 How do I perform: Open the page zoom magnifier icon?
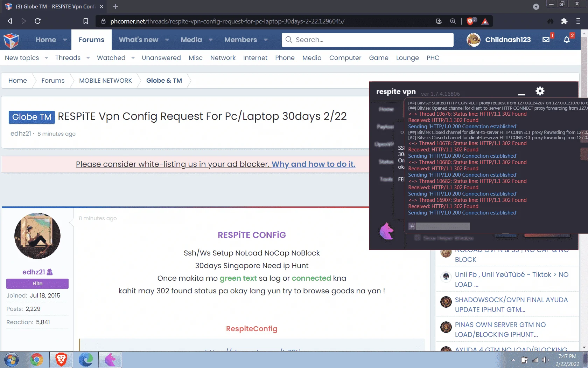tap(453, 21)
